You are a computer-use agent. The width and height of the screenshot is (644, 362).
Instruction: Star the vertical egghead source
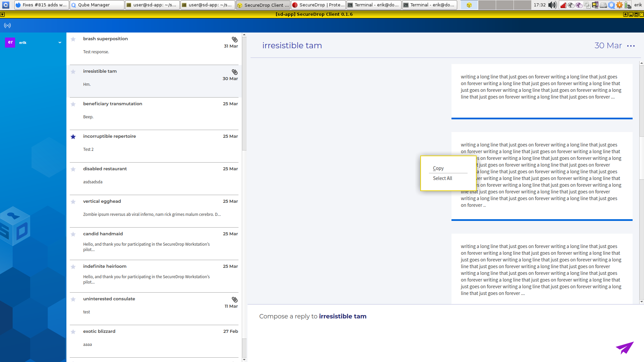point(73,202)
